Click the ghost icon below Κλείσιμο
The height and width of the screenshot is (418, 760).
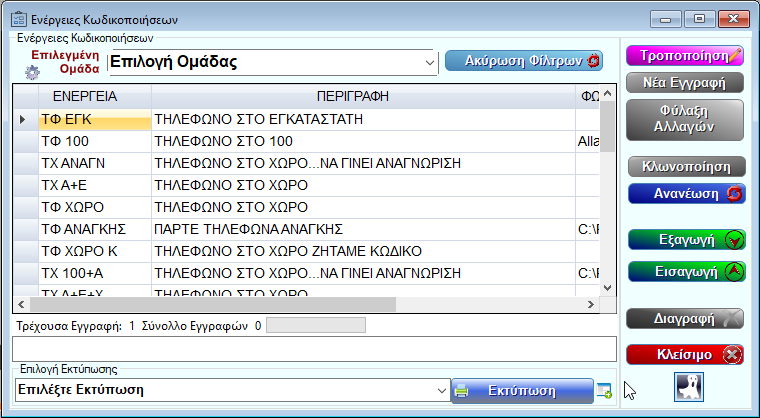pos(690,386)
